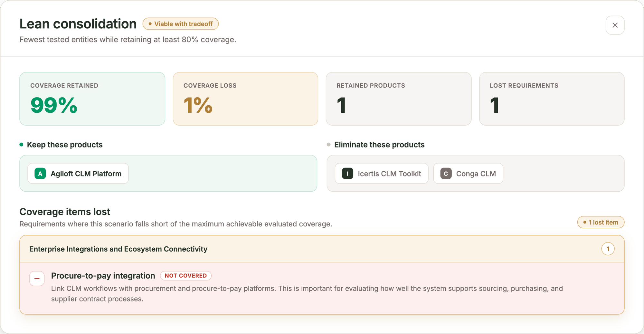Click the 'Keep these products' heading

click(65, 145)
